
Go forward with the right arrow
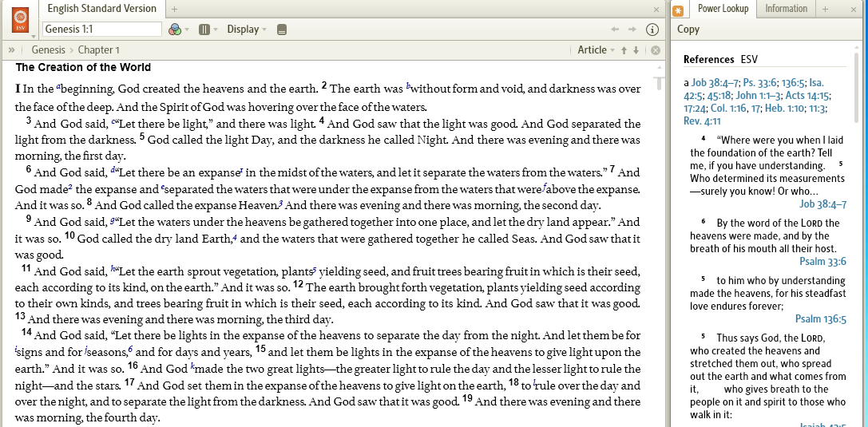(632, 30)
